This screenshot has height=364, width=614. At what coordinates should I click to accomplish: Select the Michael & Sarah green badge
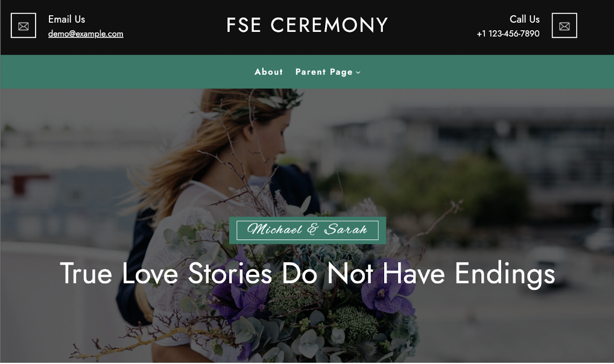point(308,230)
